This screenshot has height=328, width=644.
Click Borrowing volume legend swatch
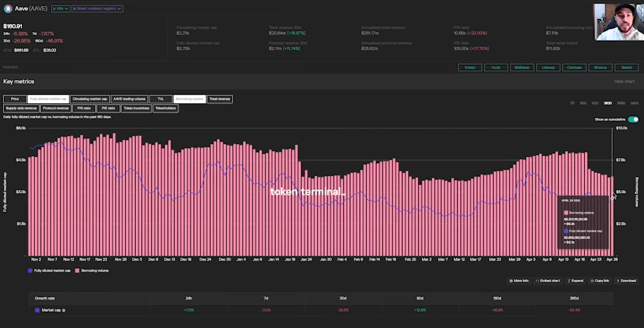click(x=77, y=271)
